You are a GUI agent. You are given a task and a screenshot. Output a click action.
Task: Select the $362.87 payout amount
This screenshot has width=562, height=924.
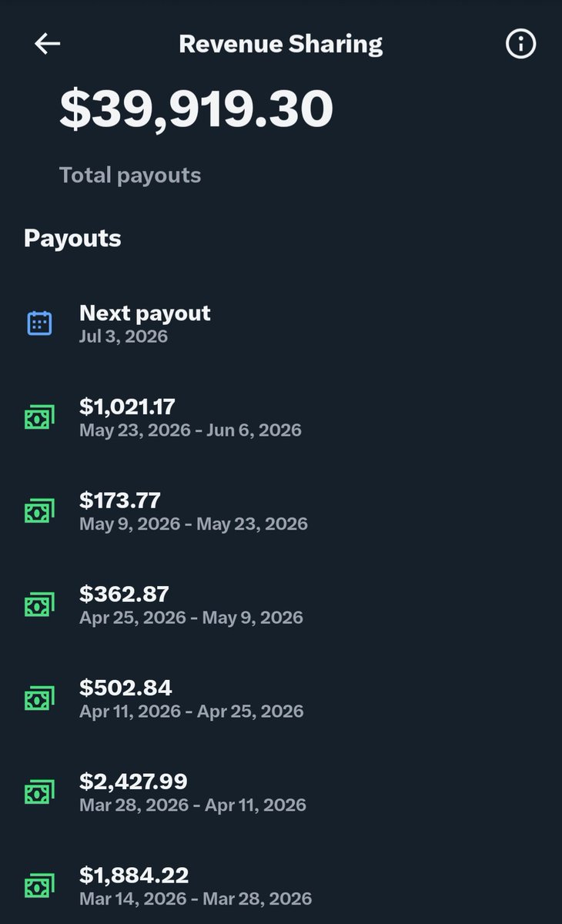pyautogui.click(x=124, y=594)
